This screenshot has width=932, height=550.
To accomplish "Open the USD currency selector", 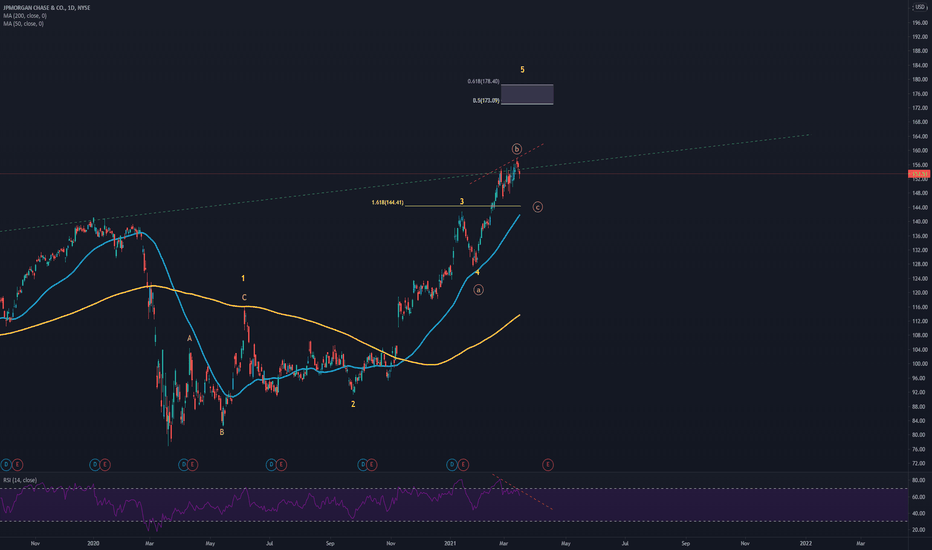I will coord(920,7).
